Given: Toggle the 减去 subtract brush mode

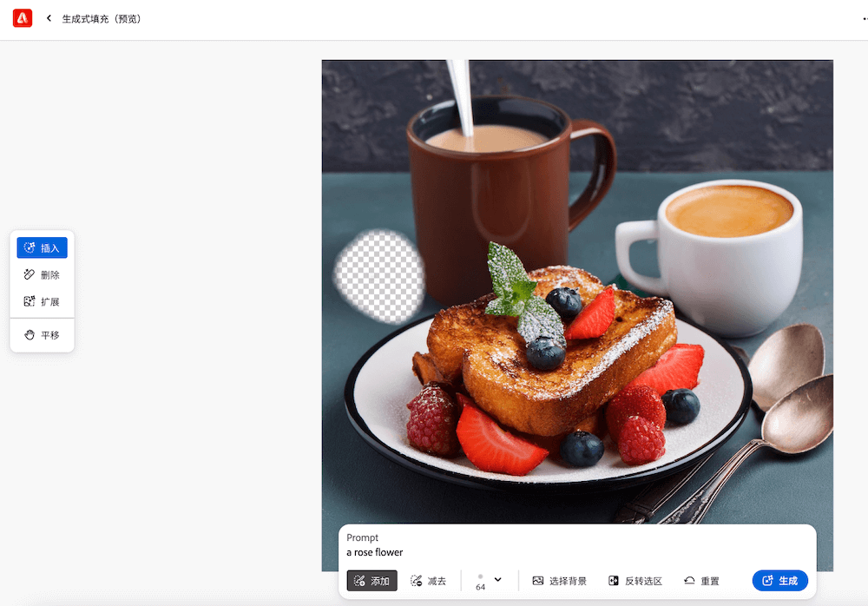Looking at the screenshot, I should [429, 581].
